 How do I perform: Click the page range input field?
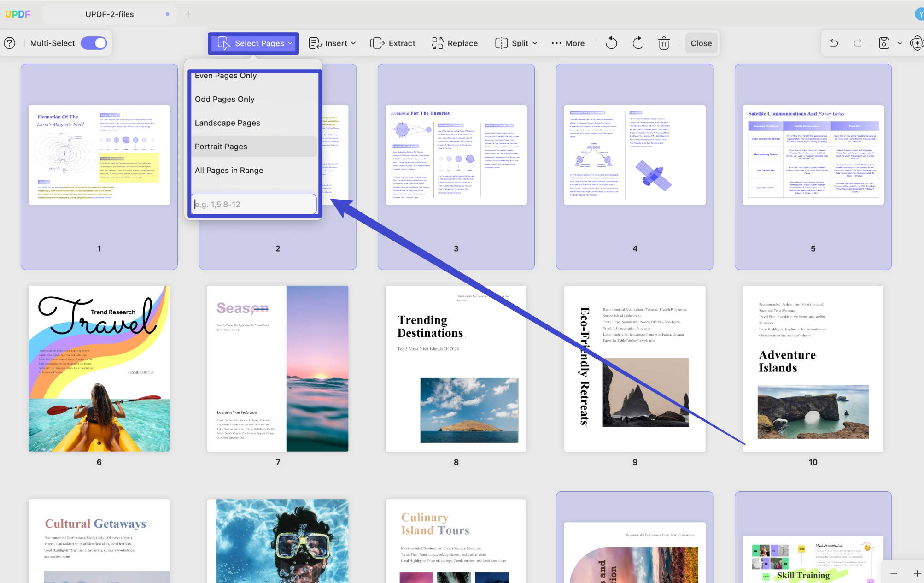click(254, 204)
